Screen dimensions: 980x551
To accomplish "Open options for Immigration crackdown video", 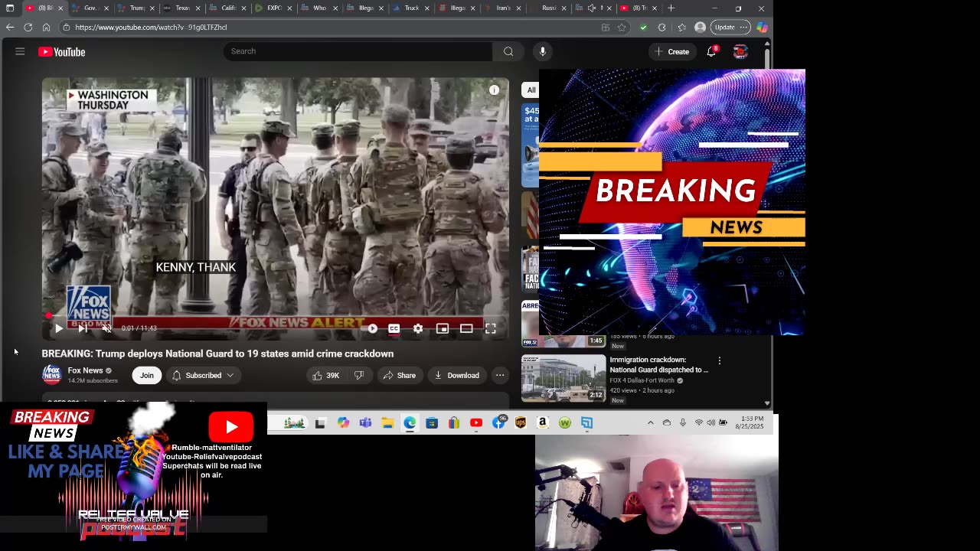I will pos(719,360).
